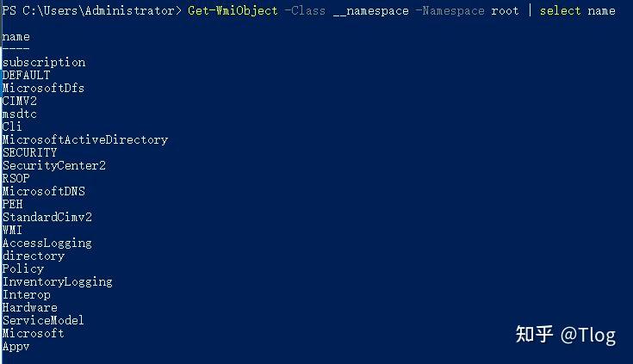Click the MicrosoftDNS namespace line

[44, 191]
